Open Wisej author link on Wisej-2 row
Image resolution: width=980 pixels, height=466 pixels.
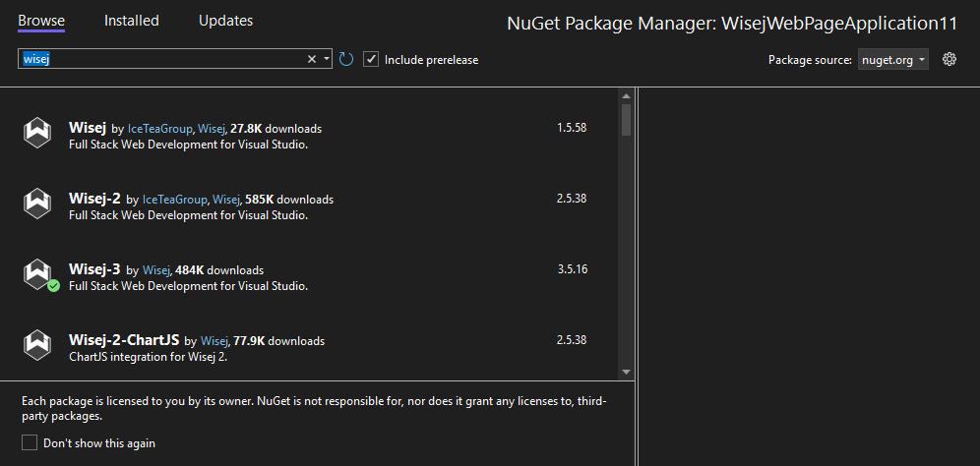(x=226, y=200)
